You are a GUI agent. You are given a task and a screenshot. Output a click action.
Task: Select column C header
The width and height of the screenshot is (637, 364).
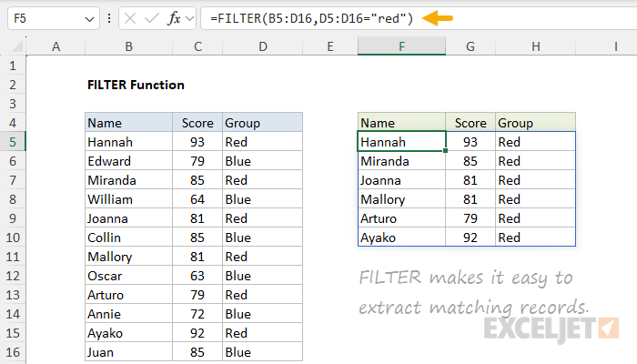click(197, 46)
